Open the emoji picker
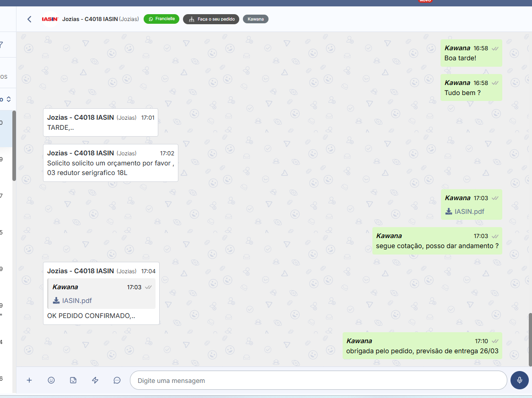The image size is (532, 398). point(51,380)
